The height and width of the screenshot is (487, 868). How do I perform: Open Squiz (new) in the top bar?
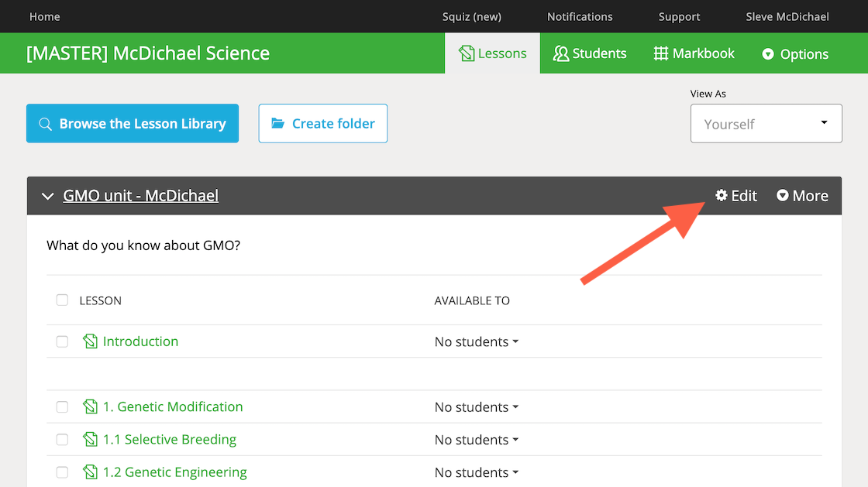(472, 16)
